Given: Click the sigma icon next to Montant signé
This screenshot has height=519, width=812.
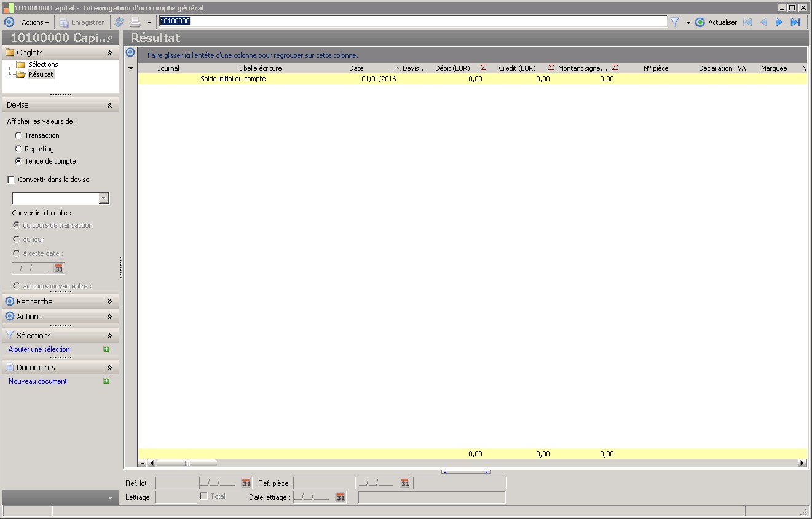Looking at the screenshot, I should tap(615, 68).
